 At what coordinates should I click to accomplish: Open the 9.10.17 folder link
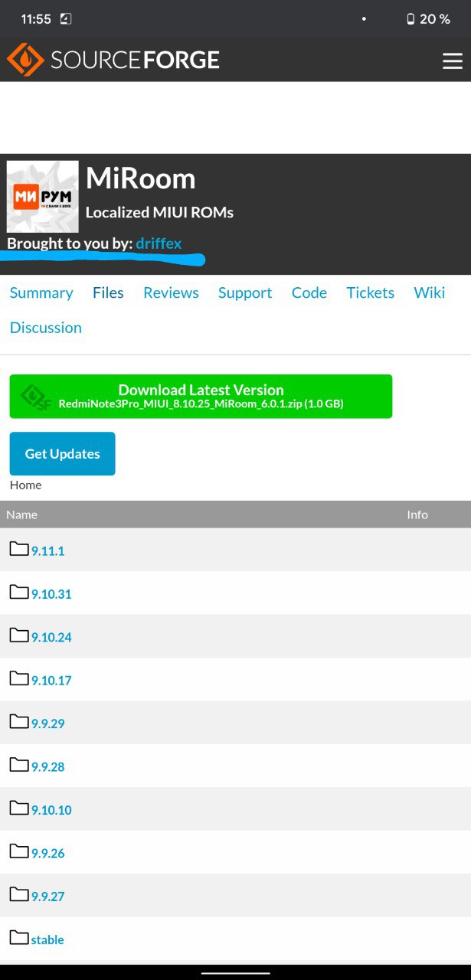[x=51, y=681]
